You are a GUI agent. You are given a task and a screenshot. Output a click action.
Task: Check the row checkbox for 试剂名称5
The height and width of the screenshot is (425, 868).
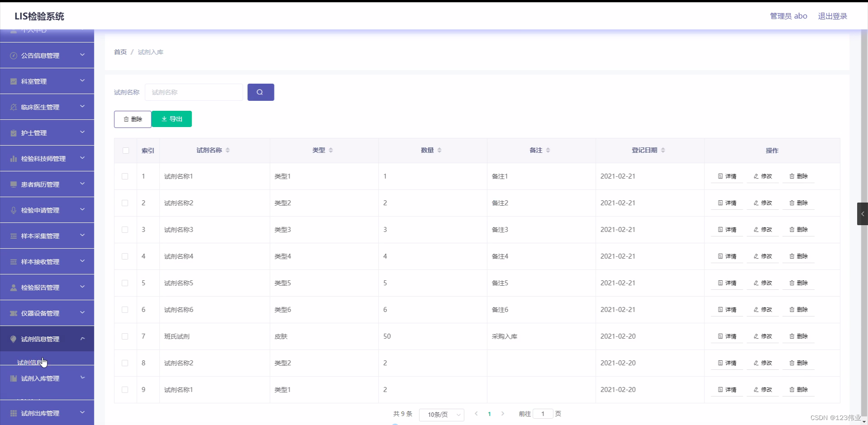(125, 283)
